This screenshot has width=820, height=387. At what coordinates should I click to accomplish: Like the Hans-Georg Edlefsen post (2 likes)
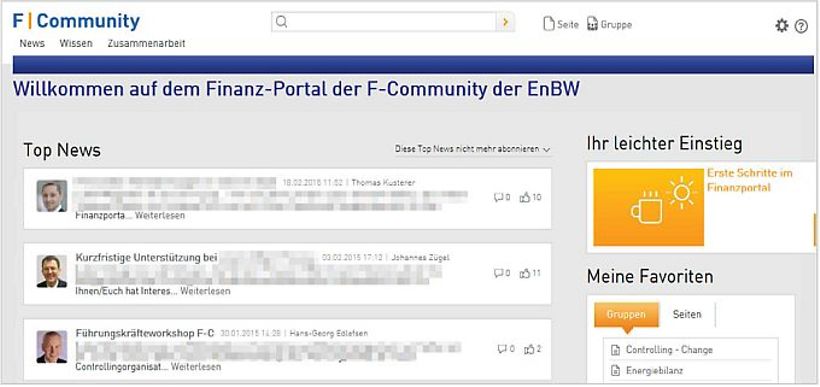tap(529, 349)
